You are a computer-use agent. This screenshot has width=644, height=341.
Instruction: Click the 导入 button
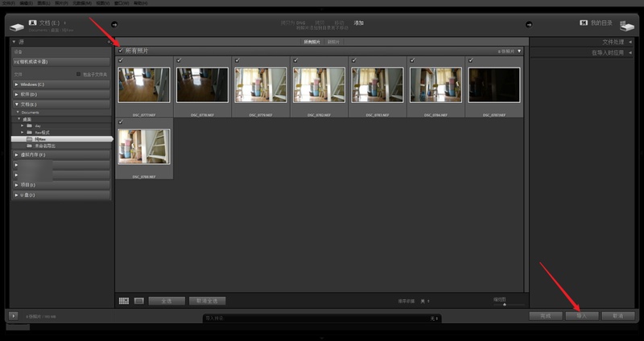pyautogui.click(x=581, y=316)
